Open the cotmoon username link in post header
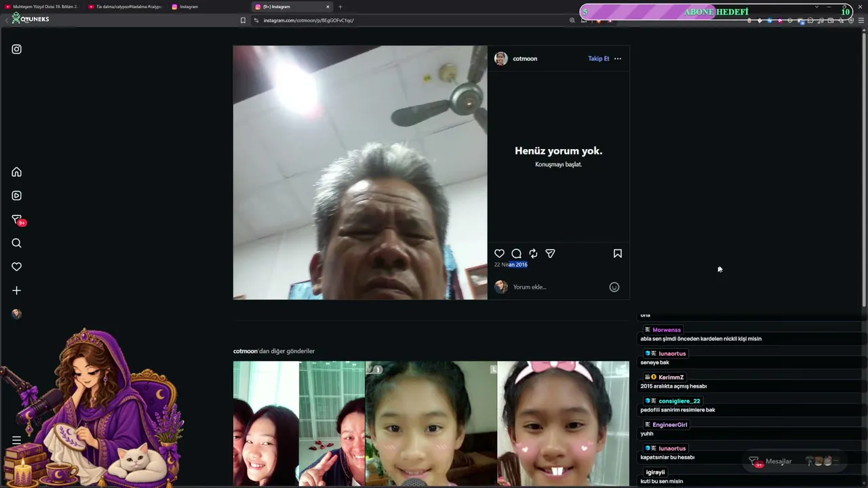868x488 pixels. point(525,59)
